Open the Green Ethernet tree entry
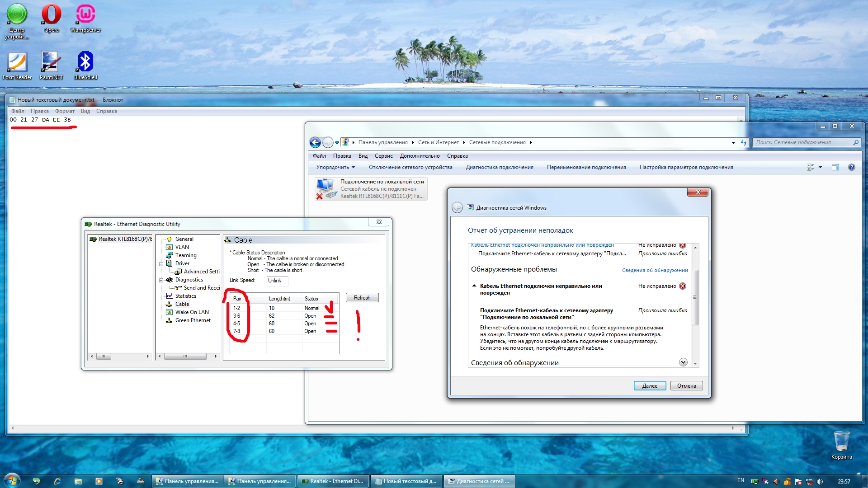The image size is (868, 488). (193, 320)
